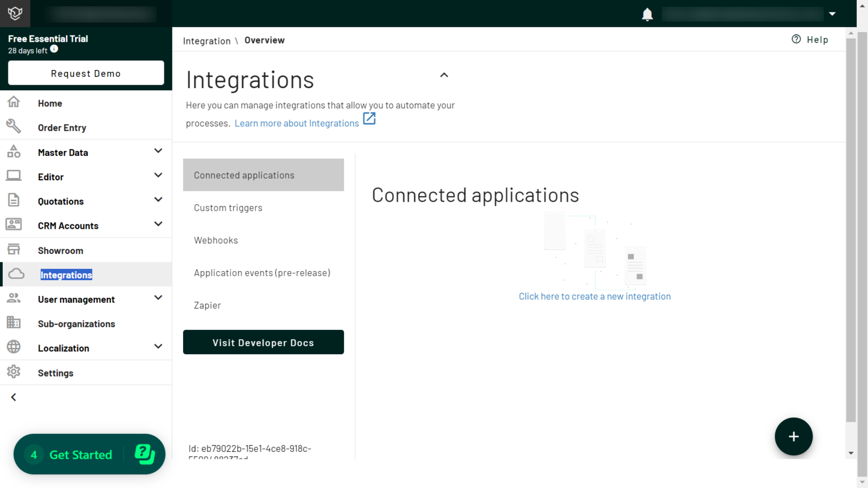This screenshot has height=488, width=868.
Task: Open Order Entry via wrench icon
Action: pyautogui.click(x=14, y=127)
